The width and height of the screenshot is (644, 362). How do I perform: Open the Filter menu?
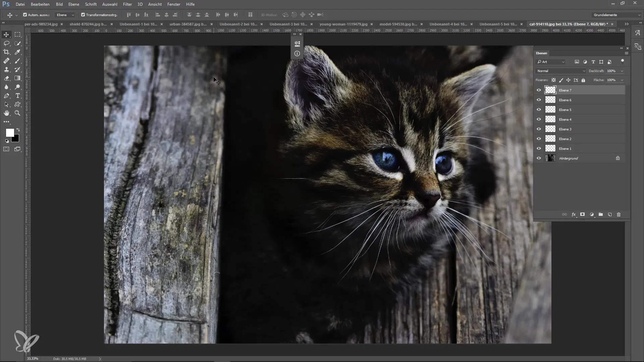[127, 4]
